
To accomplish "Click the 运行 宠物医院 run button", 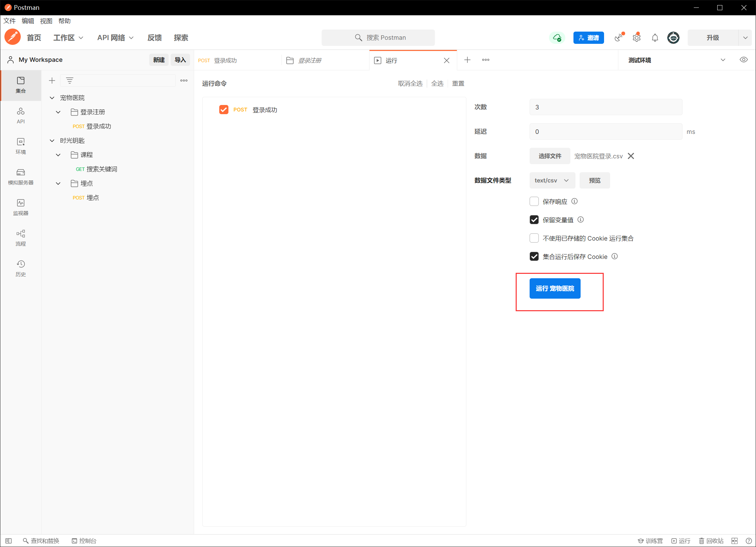I will [x=555, y=288].
